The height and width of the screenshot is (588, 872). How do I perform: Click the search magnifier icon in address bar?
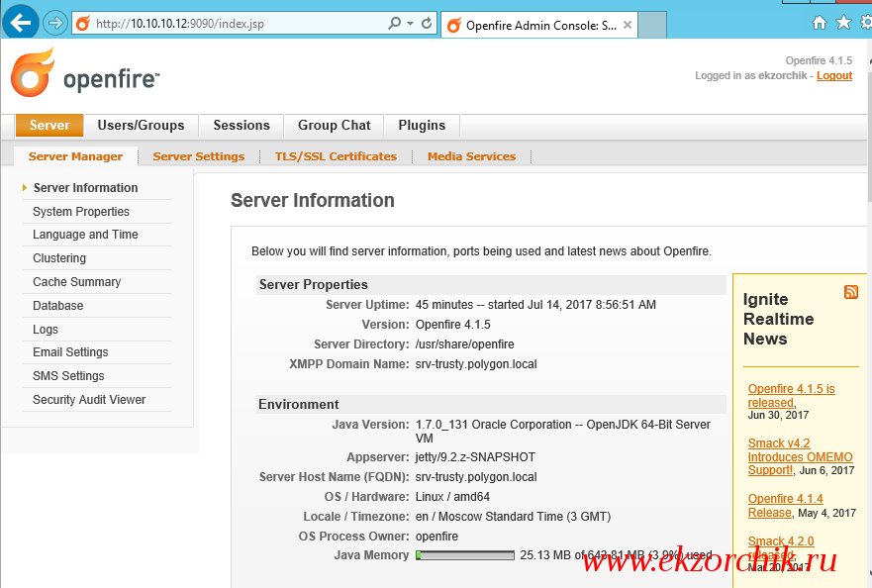394,24
